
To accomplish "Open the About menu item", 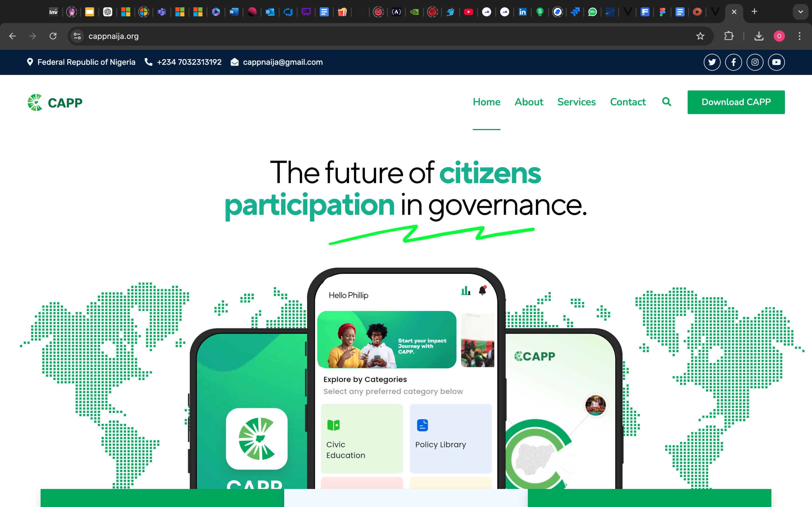I will click(x=529, y=102).
